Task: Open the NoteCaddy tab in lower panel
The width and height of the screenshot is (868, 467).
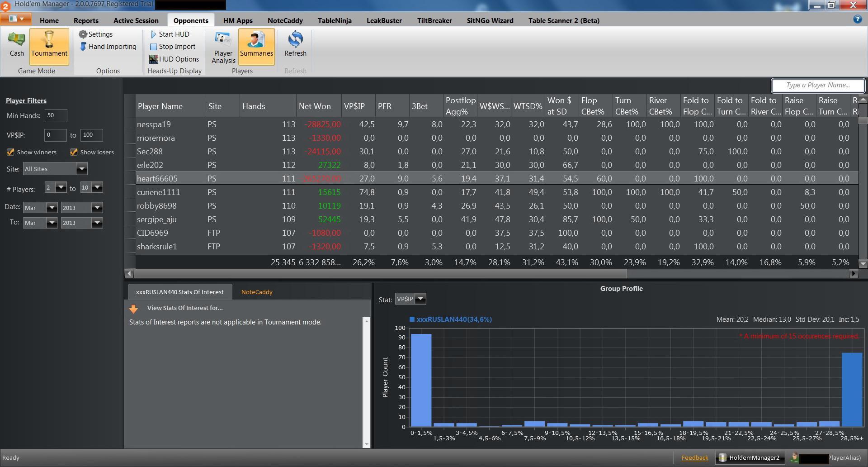Action: [x=257, y=292]
